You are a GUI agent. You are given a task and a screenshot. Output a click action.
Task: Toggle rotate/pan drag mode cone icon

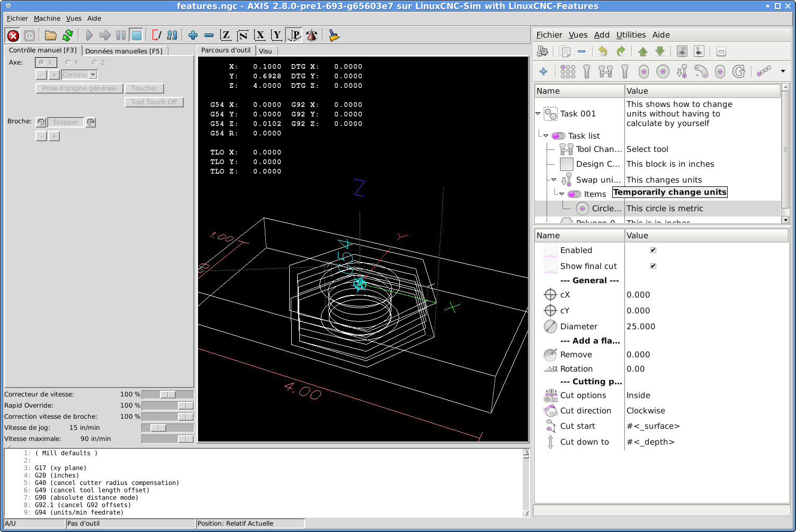point(312,35)
